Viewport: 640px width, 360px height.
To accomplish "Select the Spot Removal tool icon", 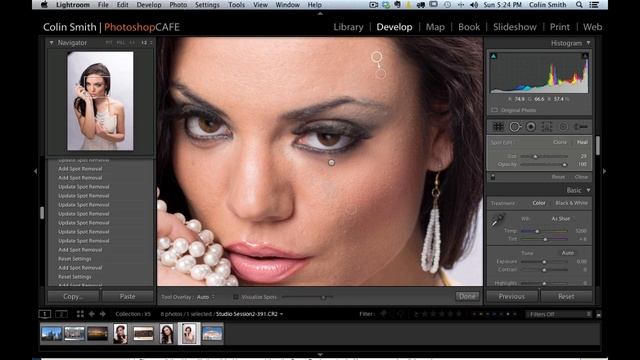I will coord(515,127).
